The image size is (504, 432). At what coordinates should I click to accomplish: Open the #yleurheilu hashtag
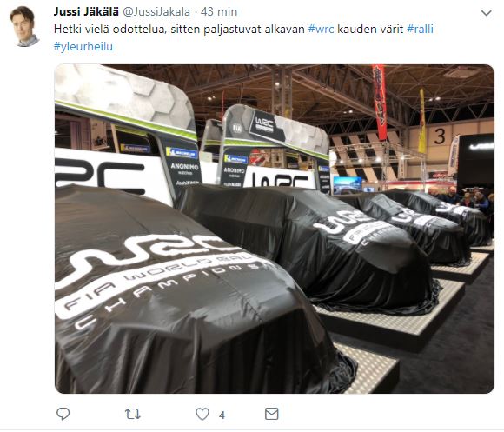click(83, 47)
